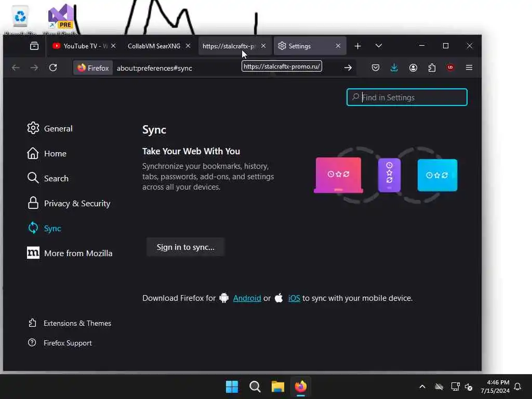Go forward one page
This screenshot has height=399, width=532.
click(34, 68)
